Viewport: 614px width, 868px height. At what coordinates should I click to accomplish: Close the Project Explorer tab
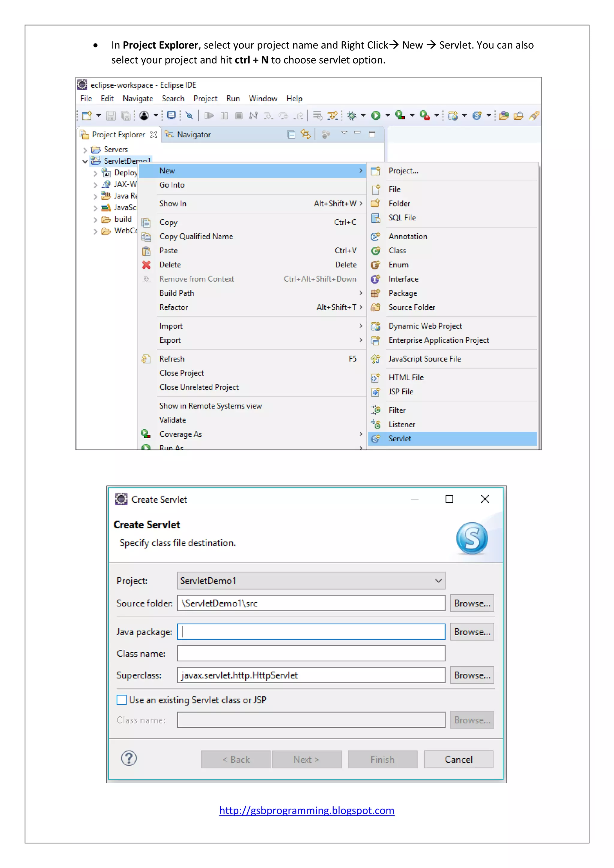tap(153, 135)
